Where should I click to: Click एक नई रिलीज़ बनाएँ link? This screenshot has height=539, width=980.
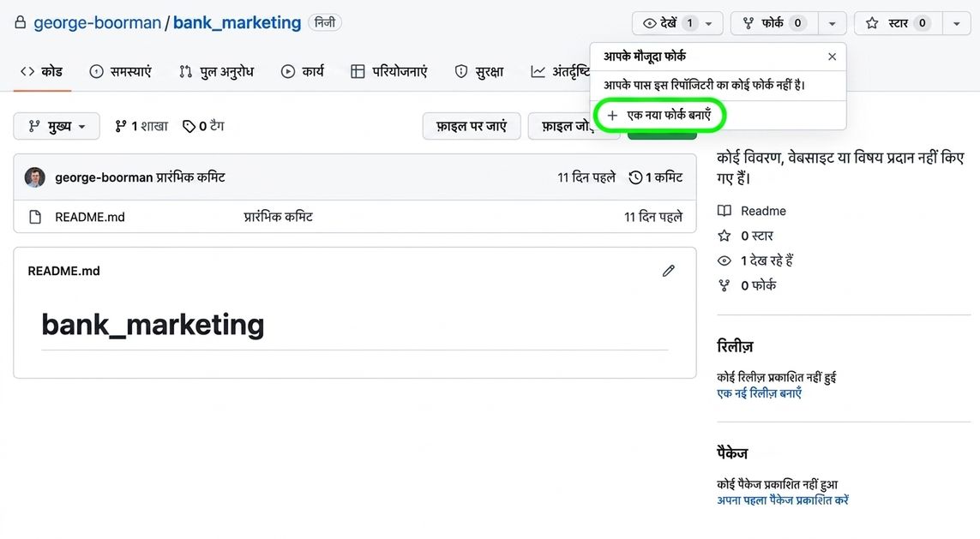(x=760, y=393)
